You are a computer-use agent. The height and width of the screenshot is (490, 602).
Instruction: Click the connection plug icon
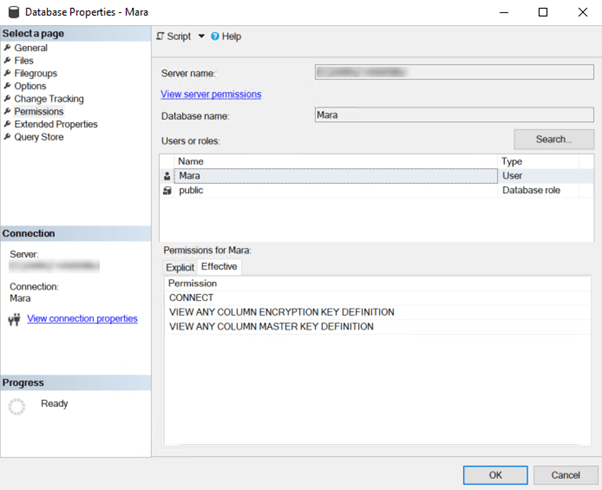click(14, 319)
